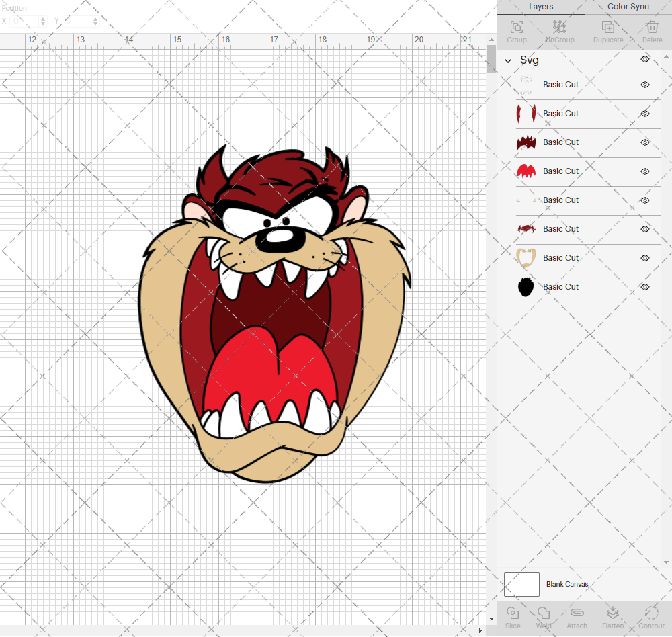Select the dark maroon mouth layer thumbnail
Viewport: 672px width, 637px height.
coord(526,142)
